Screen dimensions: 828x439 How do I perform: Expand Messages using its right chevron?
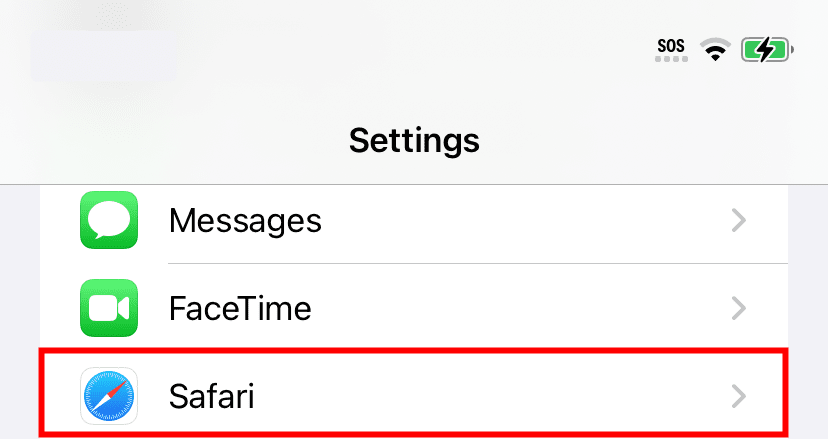click(x=738, y=220)
